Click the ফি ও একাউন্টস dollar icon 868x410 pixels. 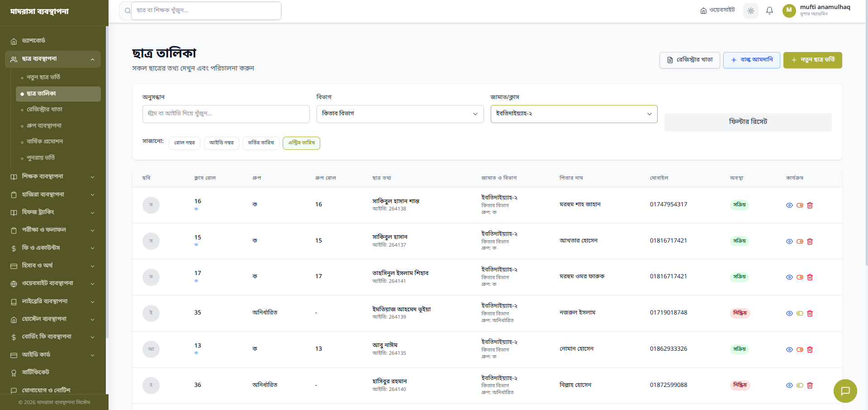click(14, 248)
